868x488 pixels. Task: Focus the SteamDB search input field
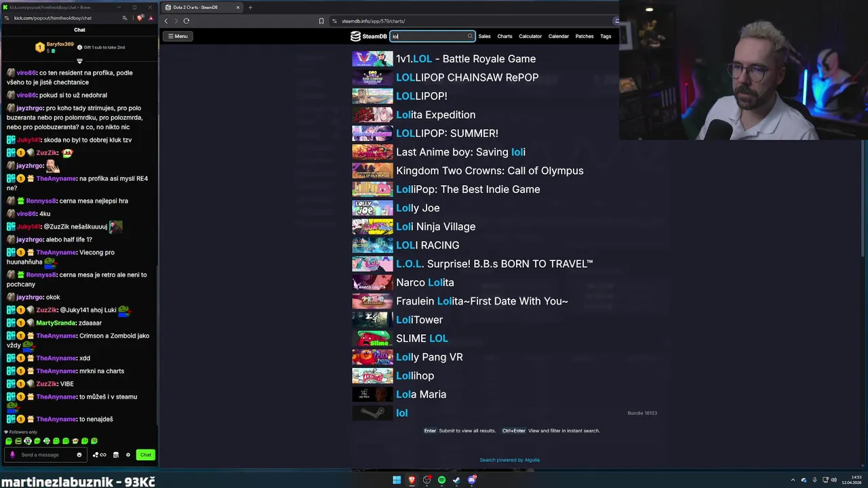pyautogui.click(x=432, y=36)
